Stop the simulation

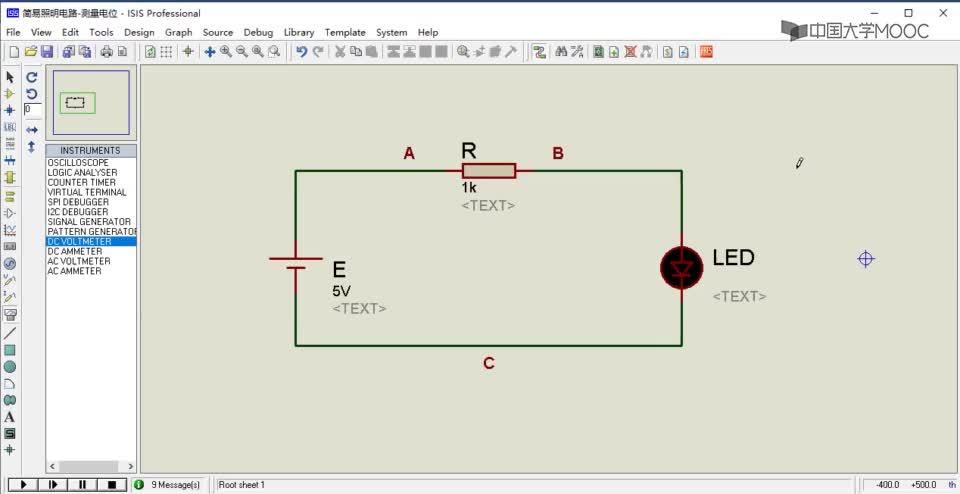tap(112, 484)
